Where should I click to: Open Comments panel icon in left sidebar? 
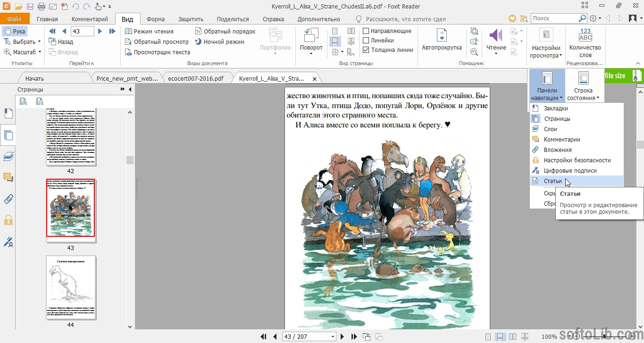pyautogui.click(x=8, y=177)
